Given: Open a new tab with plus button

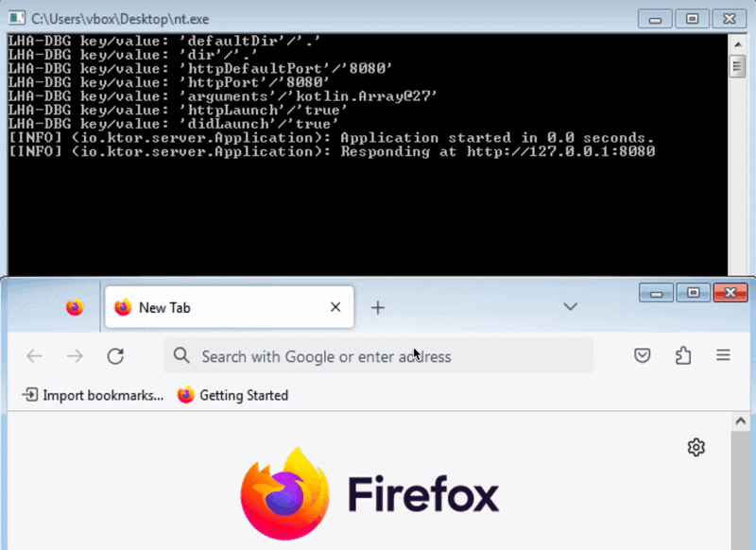Looking at the screenshot, I should [x=378, y=307].
